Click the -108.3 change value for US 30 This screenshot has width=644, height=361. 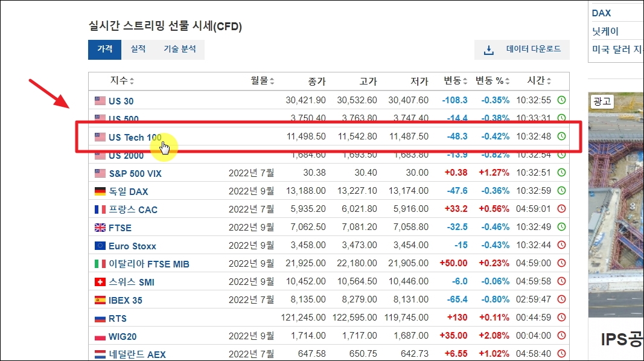click(x=454, y=100)
